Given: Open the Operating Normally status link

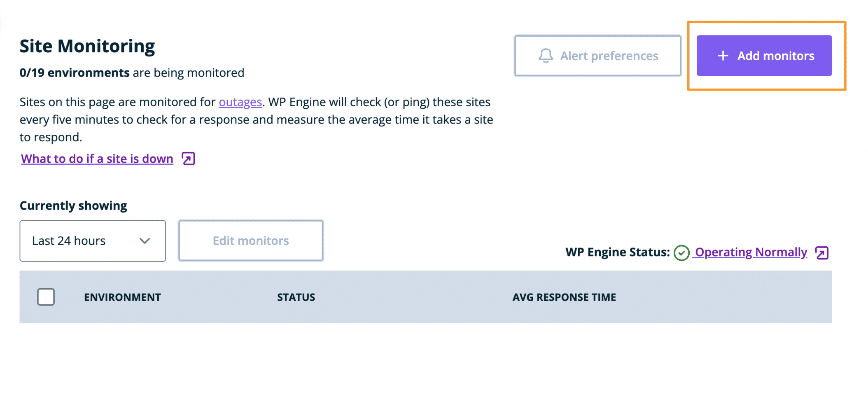Looking at the screenshot, I should tap(751, 252).
